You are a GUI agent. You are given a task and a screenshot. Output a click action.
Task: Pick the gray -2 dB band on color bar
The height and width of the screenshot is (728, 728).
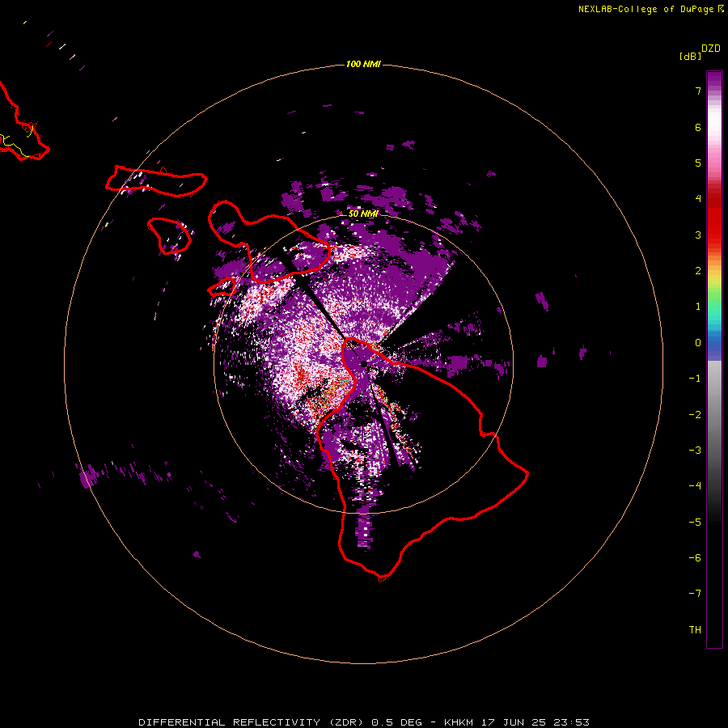714,415
